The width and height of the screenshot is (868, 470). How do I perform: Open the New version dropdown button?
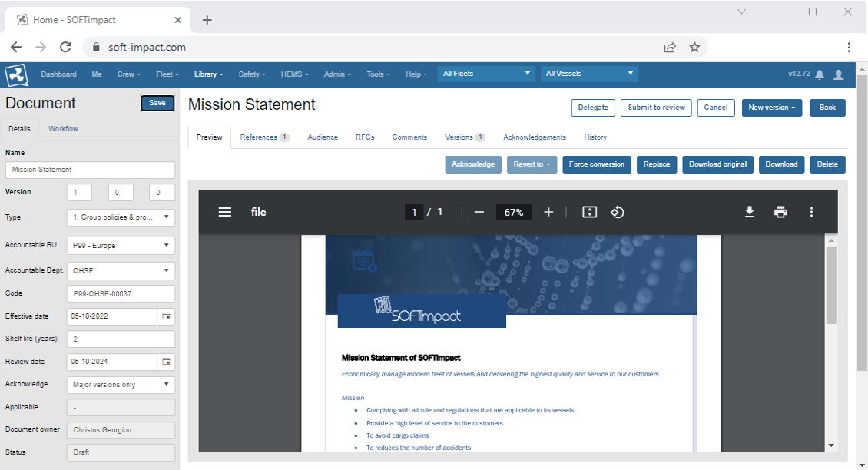coord(772,108)
